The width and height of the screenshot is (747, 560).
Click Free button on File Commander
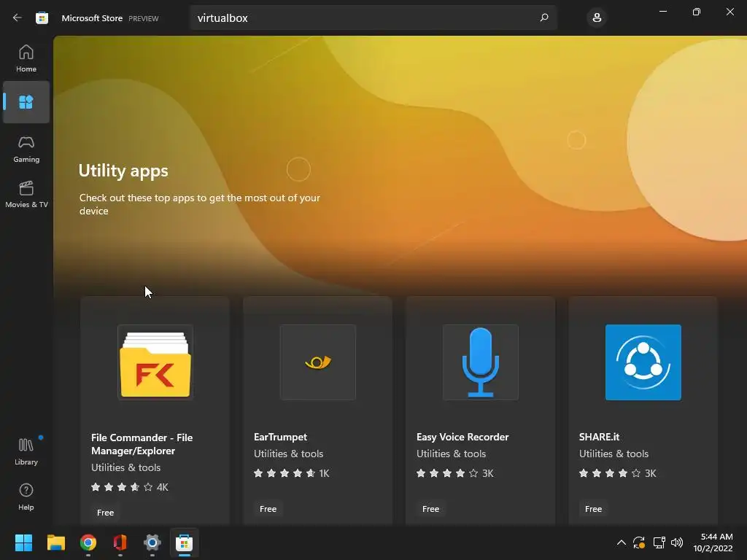pyautogui.click(x=105, y=513)
